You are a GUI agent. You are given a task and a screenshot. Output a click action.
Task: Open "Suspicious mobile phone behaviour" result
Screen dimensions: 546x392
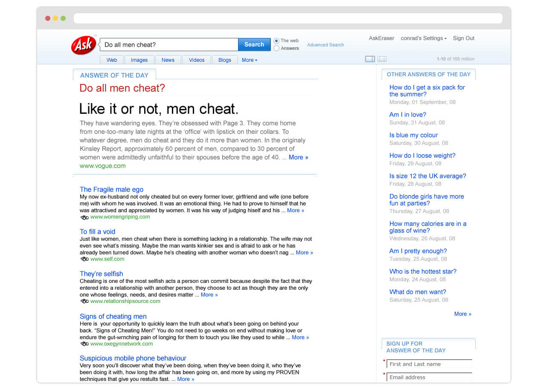click(x=133, y=358)
